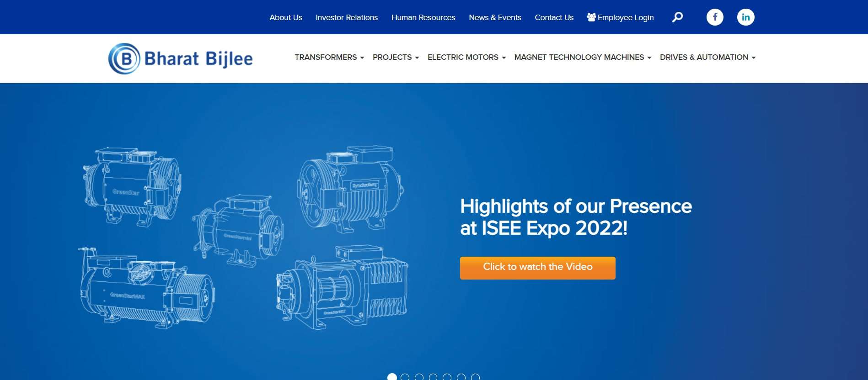This screenshot has width=868, height=380.
Task: Click the Employee Login people icon
Action: coord(591,17)
